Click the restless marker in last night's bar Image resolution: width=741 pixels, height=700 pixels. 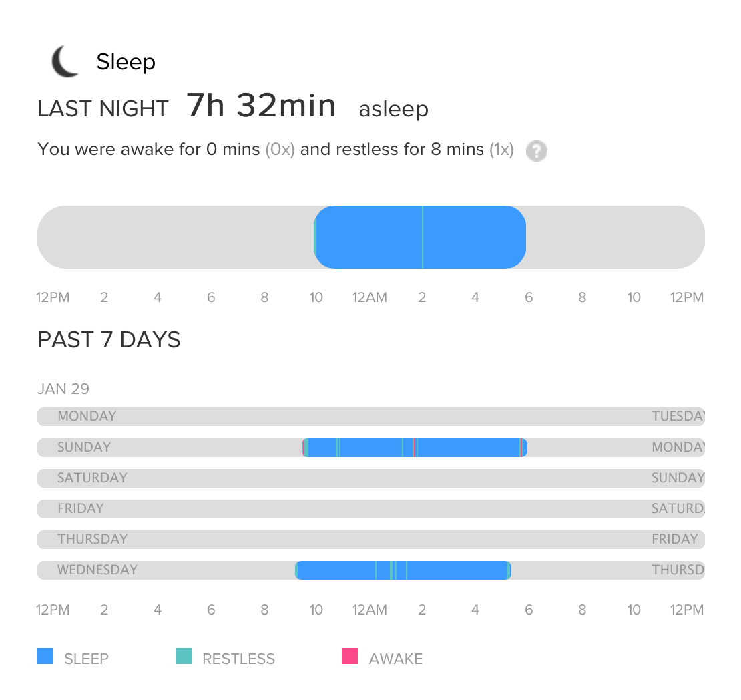tap(423, 237)
